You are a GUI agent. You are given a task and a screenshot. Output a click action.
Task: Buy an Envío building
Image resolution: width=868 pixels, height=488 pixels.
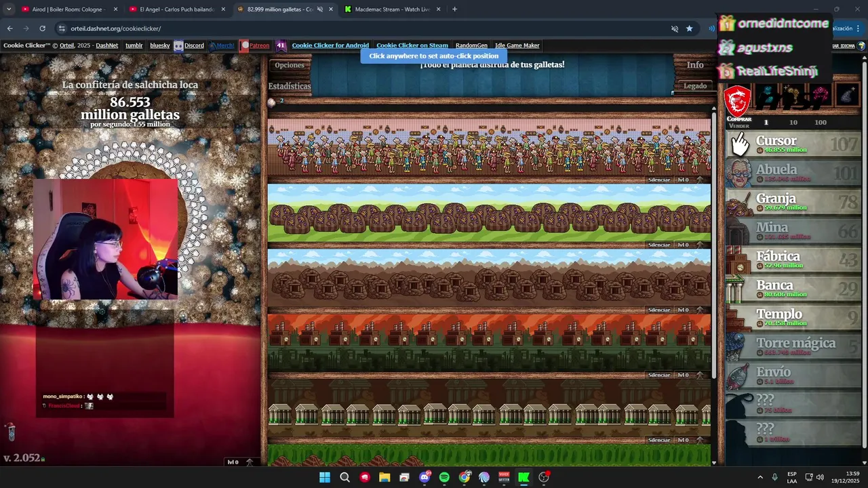tap(793, 376)
